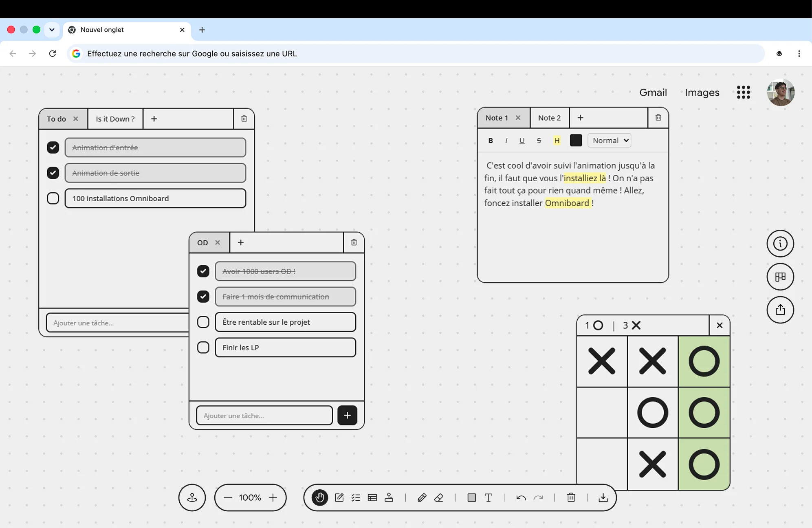Pick the black text color swatch

(576, 141)
